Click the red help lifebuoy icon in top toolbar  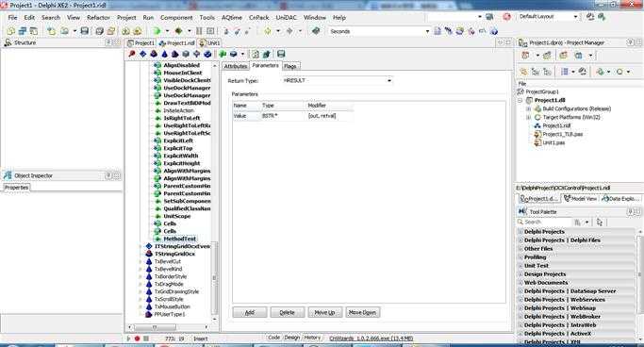click(x=507, y=17)
